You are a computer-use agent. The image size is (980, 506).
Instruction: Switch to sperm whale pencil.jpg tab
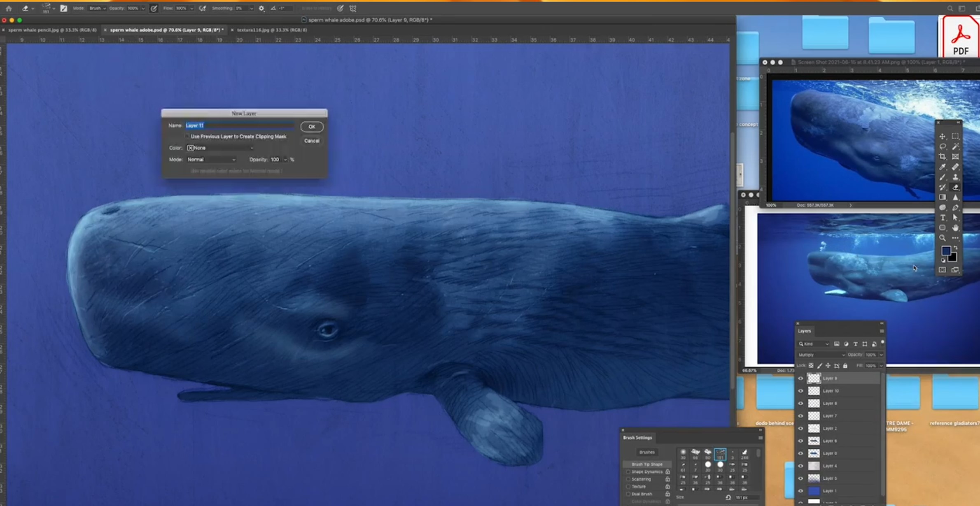click(52, 30)
